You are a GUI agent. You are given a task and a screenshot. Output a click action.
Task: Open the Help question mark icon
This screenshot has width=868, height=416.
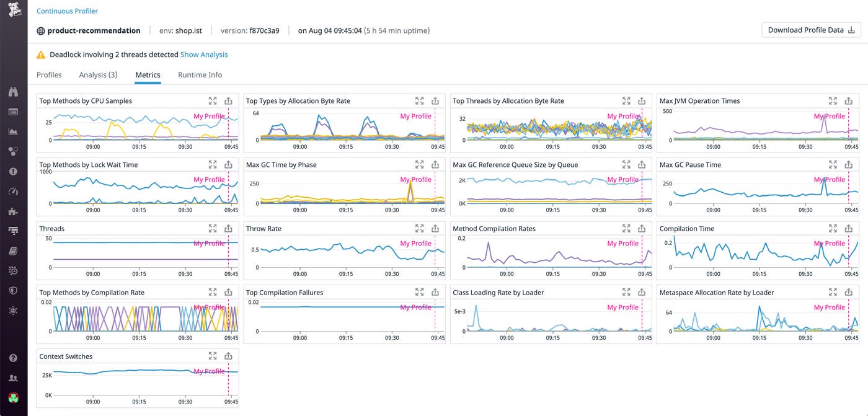(14, 358)
